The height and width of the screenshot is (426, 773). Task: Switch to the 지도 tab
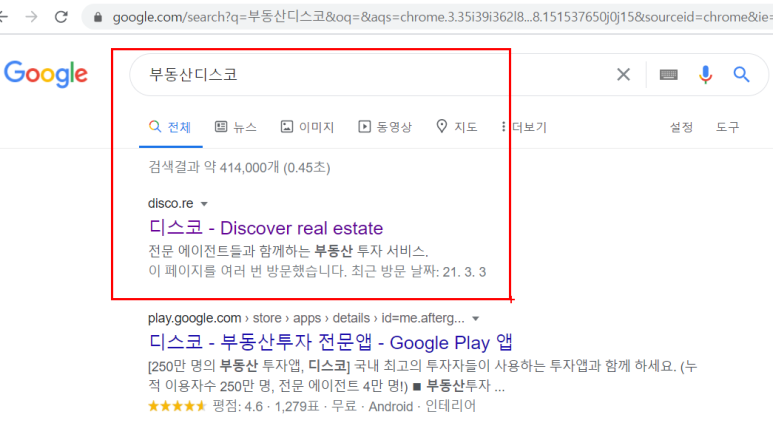[457, 127]
